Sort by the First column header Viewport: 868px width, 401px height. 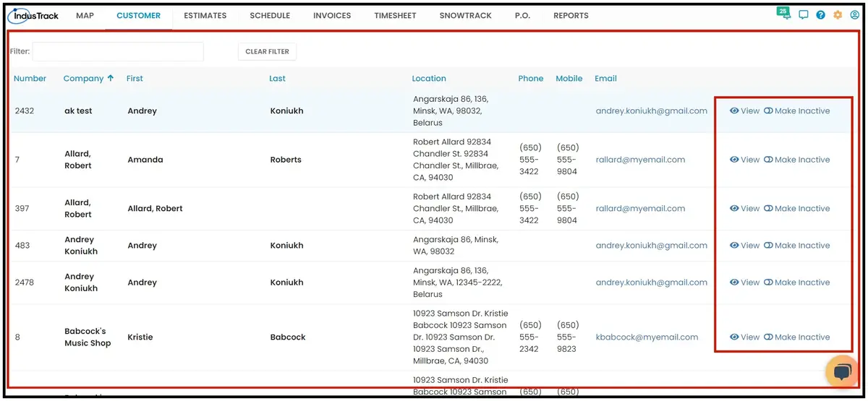[x=135, y=79]
